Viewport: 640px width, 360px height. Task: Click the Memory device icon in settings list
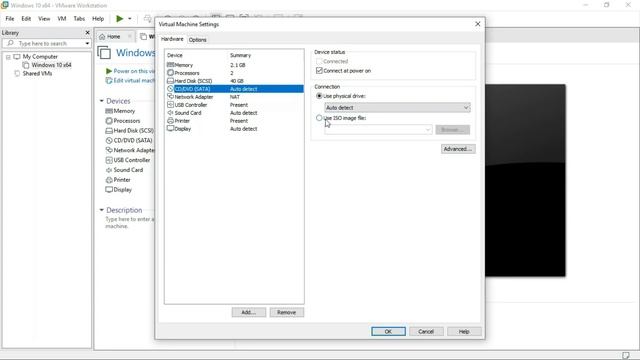[170, 65]
